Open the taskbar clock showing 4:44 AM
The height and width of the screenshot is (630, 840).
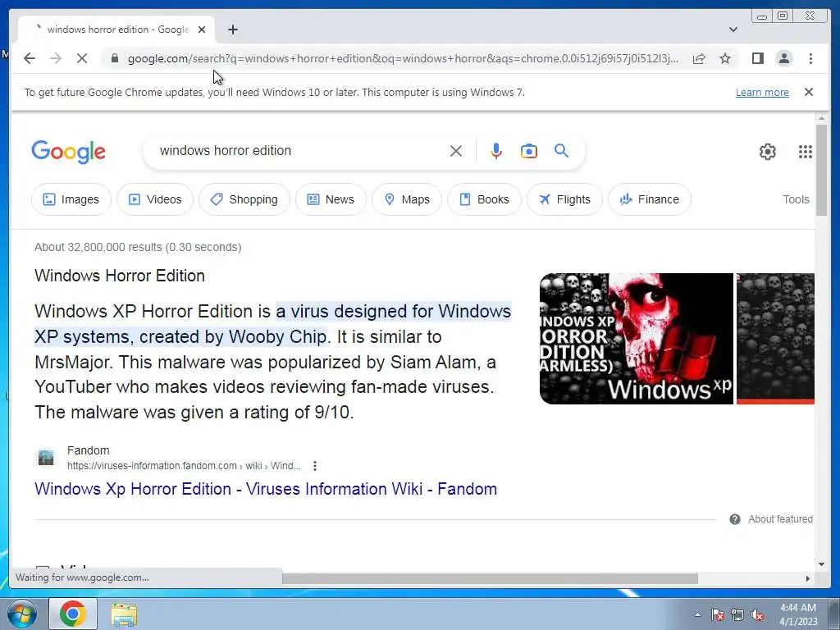click(x=798, y=614)
